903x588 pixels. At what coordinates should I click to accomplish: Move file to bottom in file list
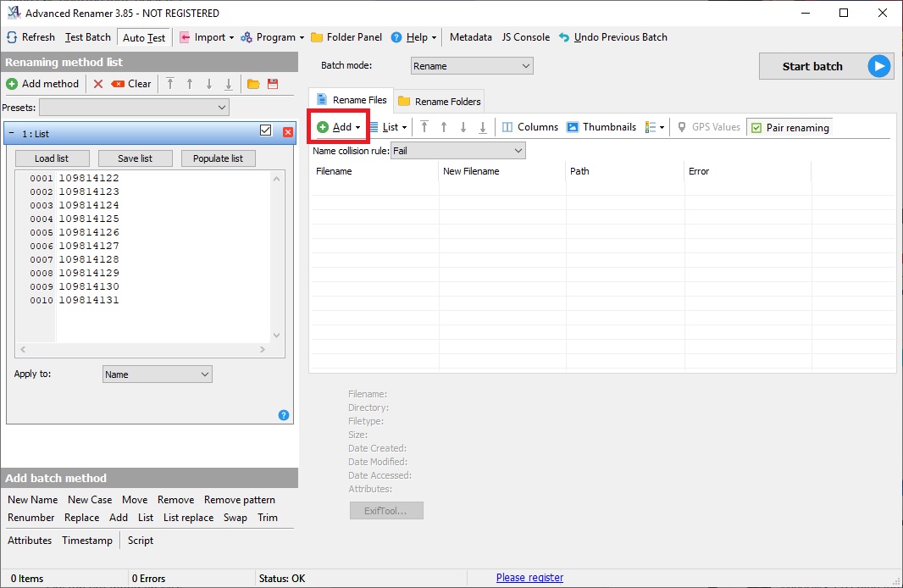click(x=483, y=127)
